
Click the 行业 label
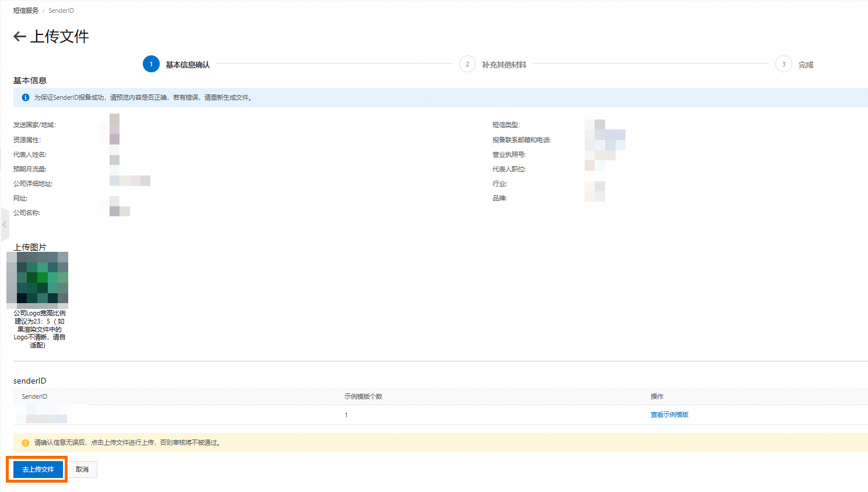(500, 184)
